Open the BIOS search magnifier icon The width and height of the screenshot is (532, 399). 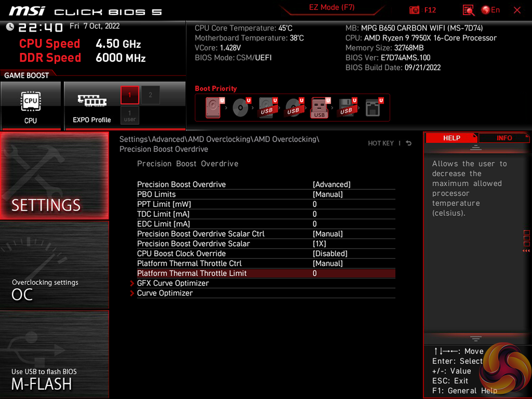(x=469, y=10)
